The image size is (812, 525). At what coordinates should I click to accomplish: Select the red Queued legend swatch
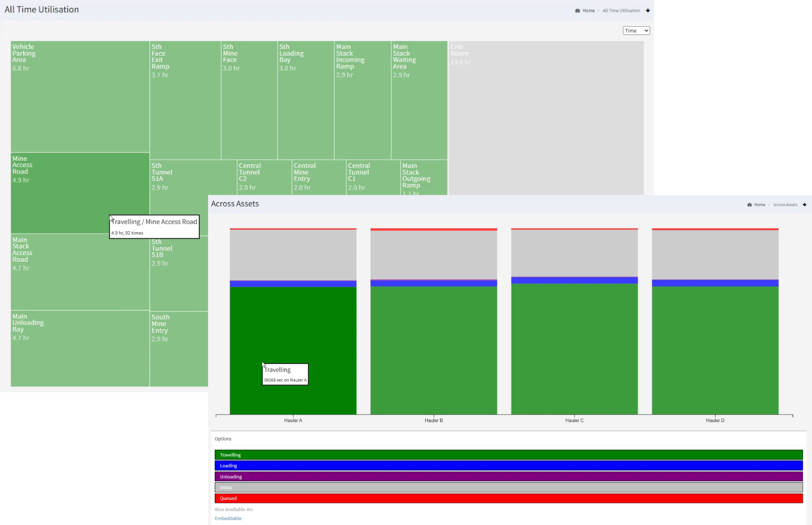coord(508,498)
